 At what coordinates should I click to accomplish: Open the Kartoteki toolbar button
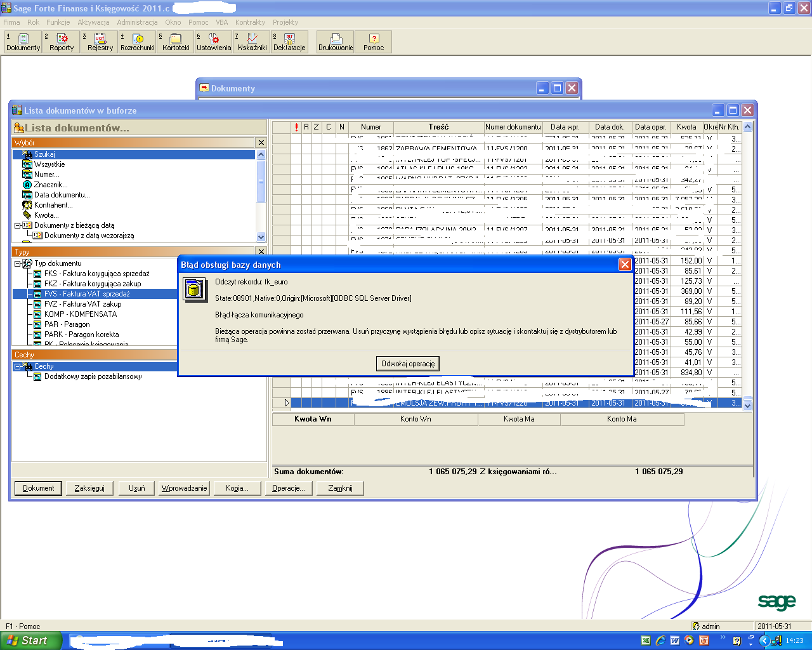click(x=176, y=42)
